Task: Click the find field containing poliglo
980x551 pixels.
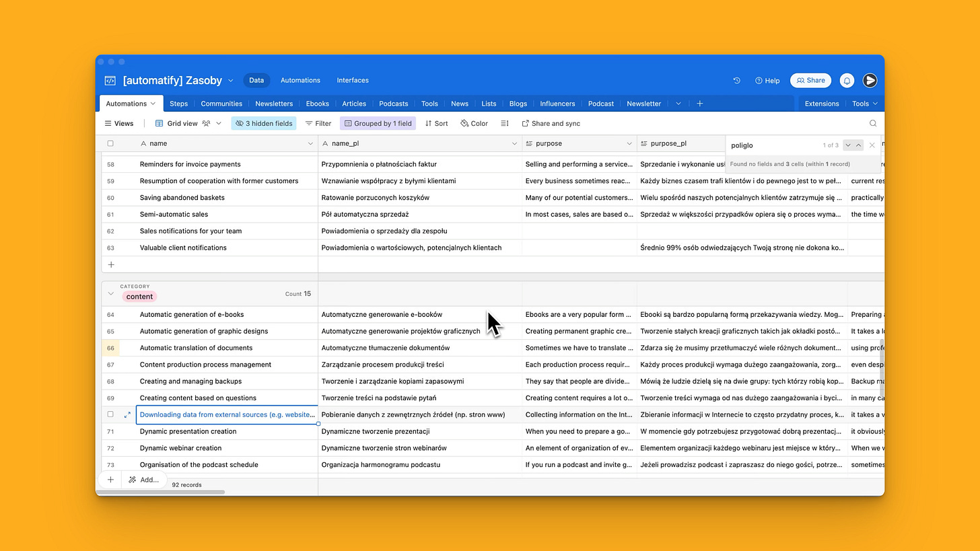Action: coord(774,145)
